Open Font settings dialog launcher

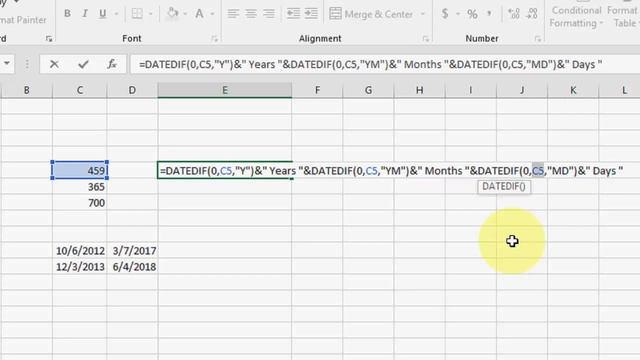pos(214,39)
